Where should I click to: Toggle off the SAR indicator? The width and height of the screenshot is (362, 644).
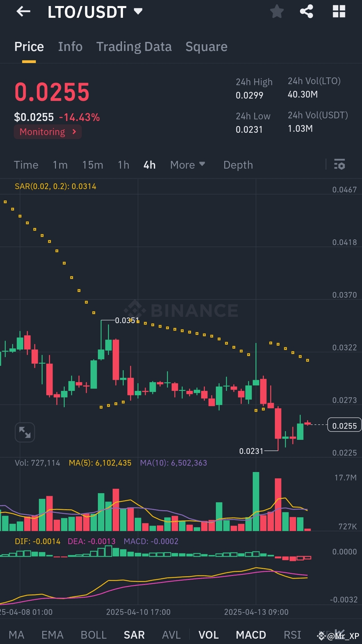134,635
